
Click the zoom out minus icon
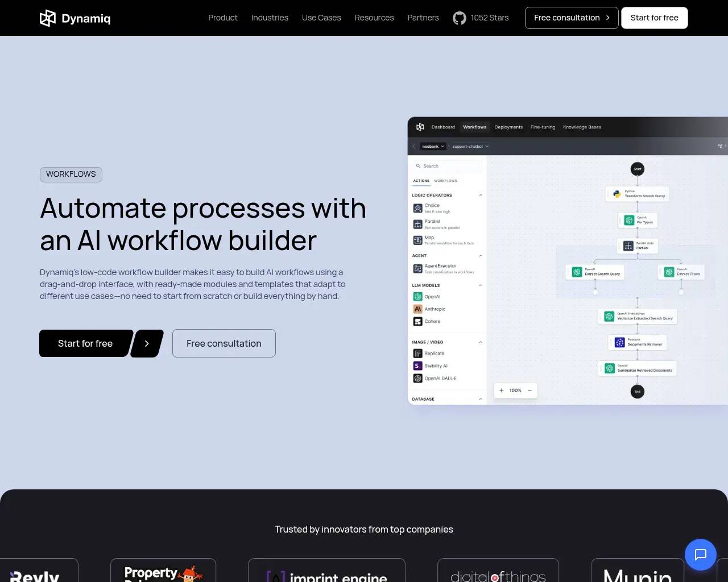(x=530, y=390)
